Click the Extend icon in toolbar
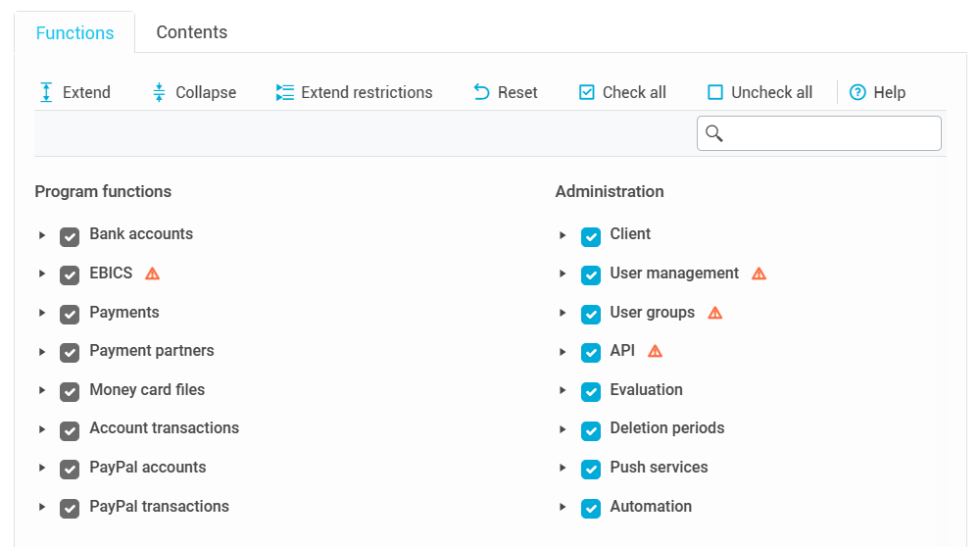The height and width of the screenshot is (547, 980). [45, 92]
